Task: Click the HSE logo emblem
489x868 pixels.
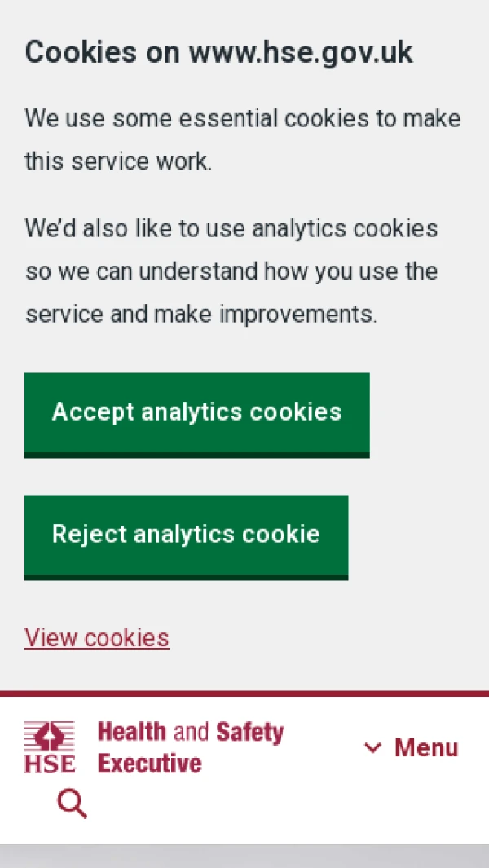Action: 50,736
